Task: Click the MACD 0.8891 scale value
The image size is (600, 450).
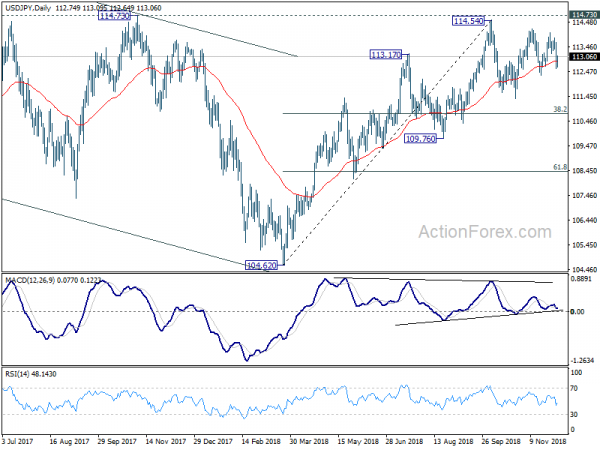Action: tap(582, 279)
